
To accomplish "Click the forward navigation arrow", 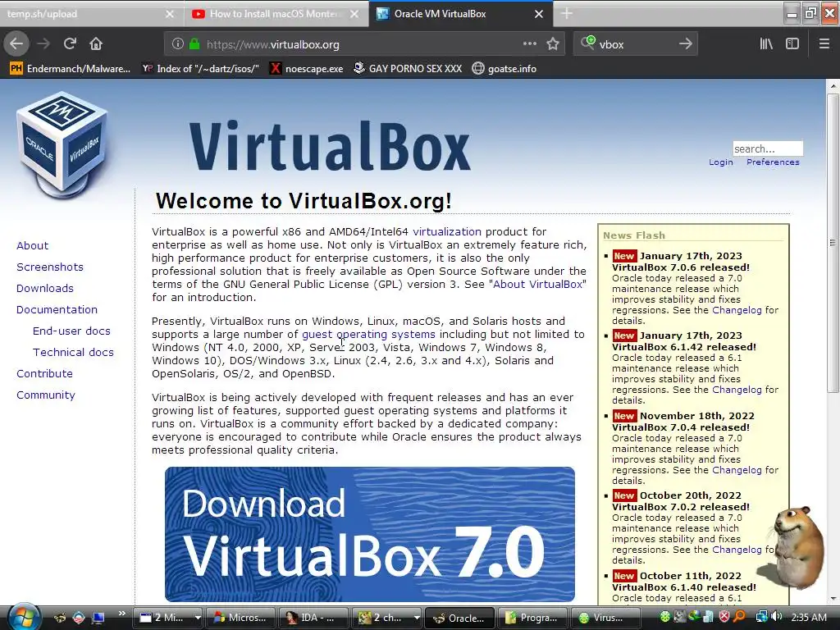I will coord(43,44).
